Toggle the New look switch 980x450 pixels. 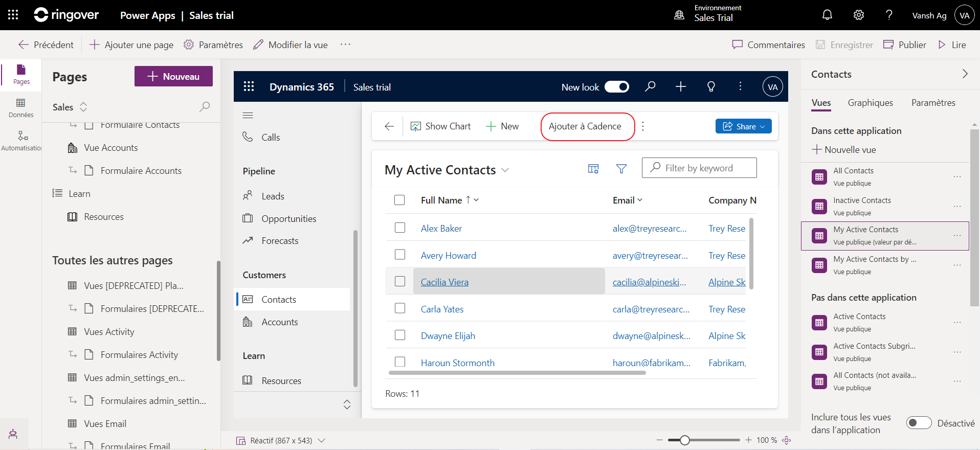click(617, 87)
